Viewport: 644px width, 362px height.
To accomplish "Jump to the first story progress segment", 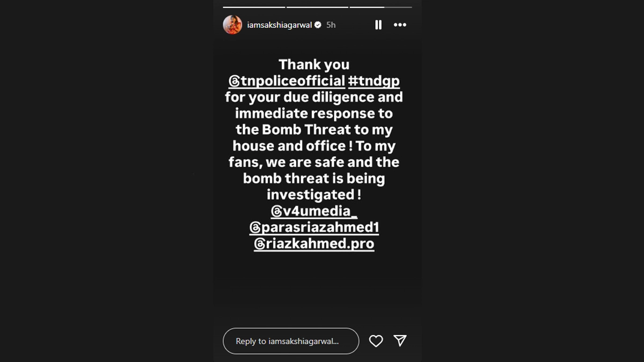I will point(254,7).
